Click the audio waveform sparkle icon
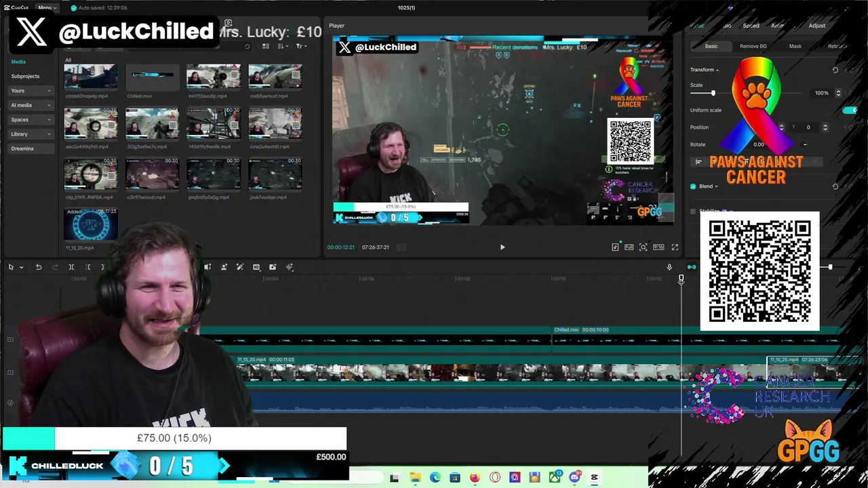868x488 pixels. pyautogui.click(x=290, y=267)
